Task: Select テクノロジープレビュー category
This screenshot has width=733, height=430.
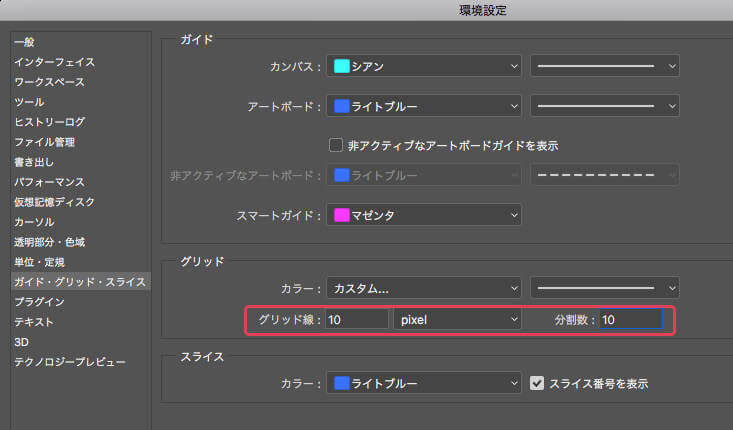Action: tap(70, 362)
